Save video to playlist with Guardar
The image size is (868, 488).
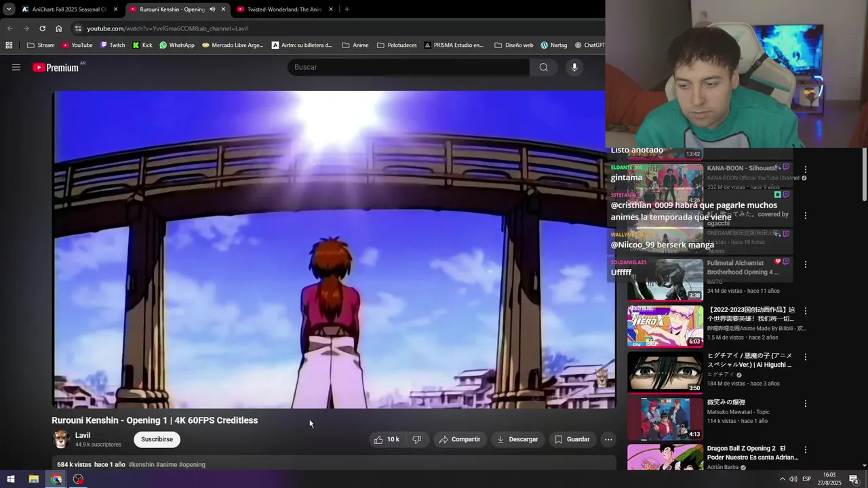[x=572, y=439]
